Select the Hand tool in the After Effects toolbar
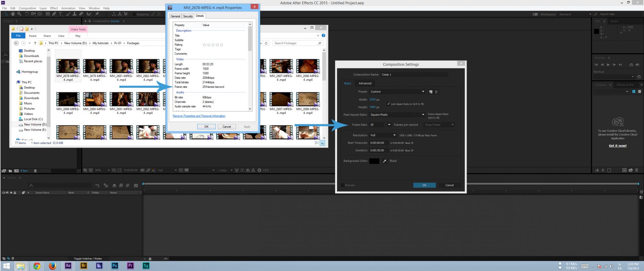Screen dimensions: 644x271 (x=13, y=14)
